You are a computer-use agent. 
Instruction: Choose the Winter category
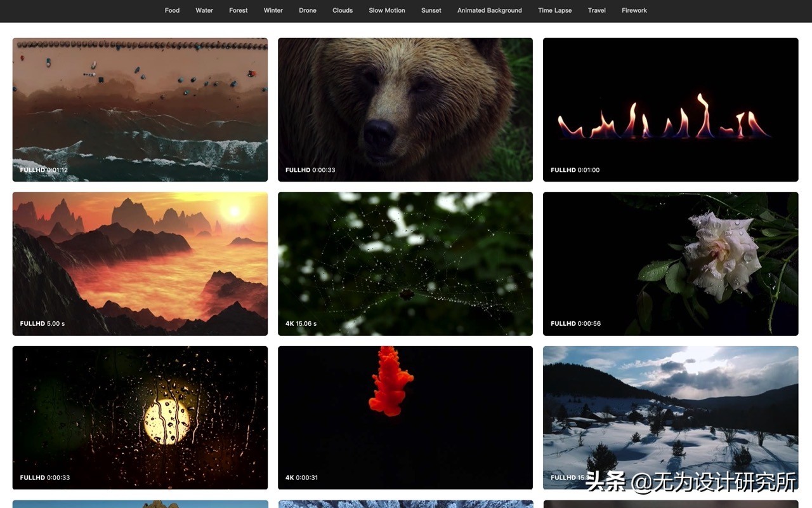coord(273,10)
